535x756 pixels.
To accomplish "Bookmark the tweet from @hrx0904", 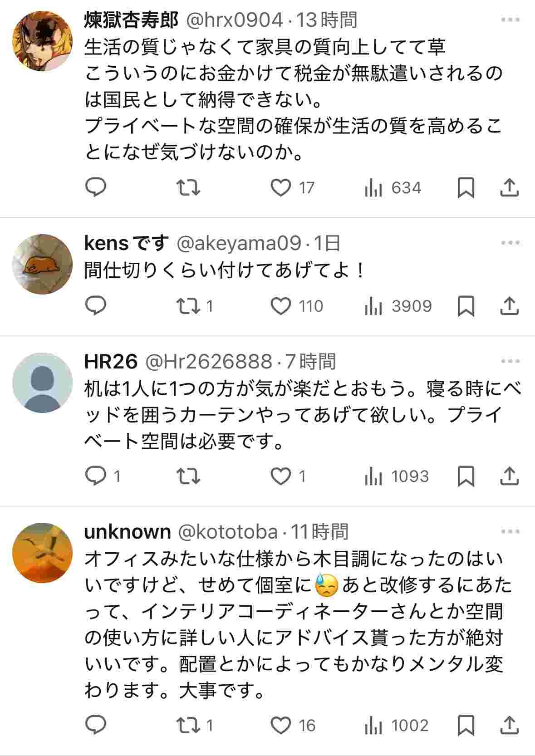I will point(466,187).
